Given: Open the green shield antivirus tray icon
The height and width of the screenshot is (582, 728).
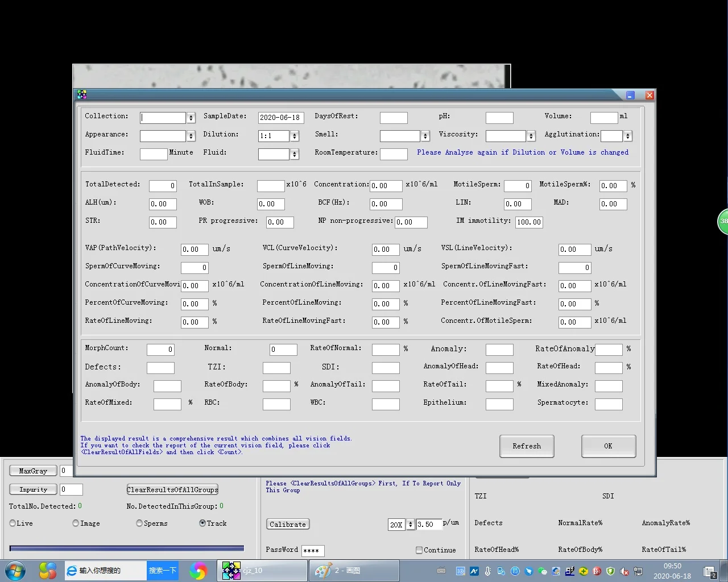Looking at the screenshot, I should coord(609,571).
